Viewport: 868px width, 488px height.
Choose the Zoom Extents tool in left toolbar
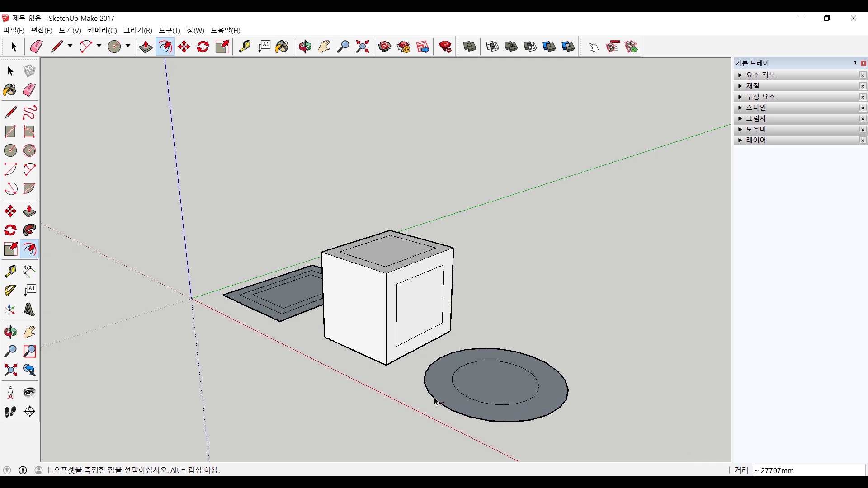(10, 370)
